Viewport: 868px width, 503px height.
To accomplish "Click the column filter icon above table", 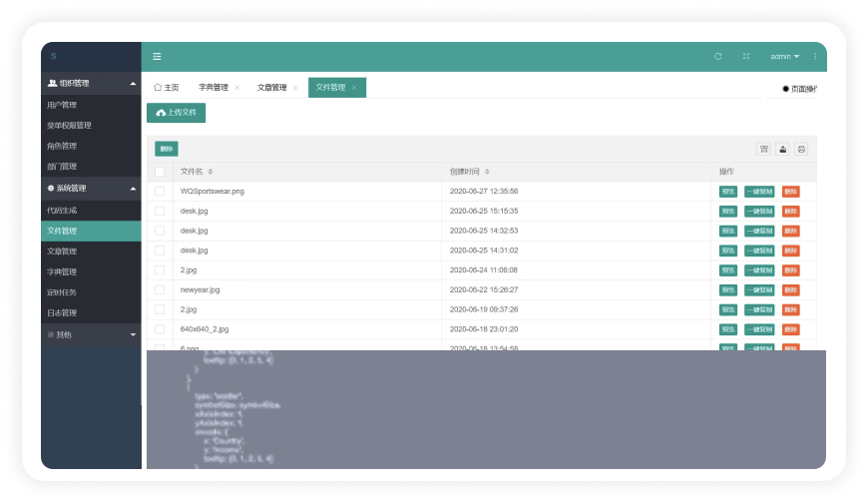I will tap(764, 149).
